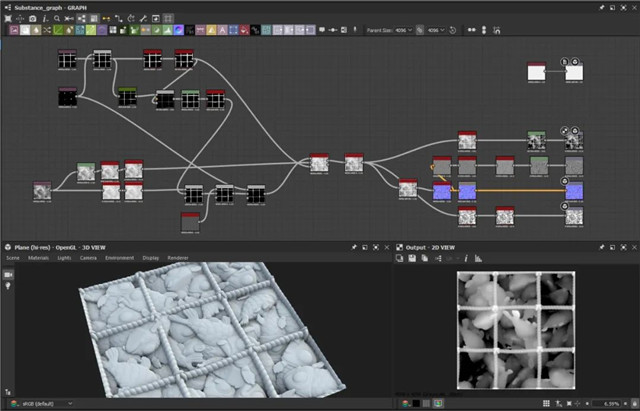Open the Environment menu in 3D view

[x=119, y=257]
